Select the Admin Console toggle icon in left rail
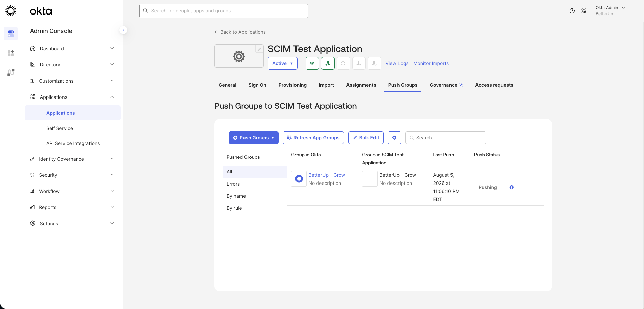Screen dimensions: 644x309 point(11,34)
